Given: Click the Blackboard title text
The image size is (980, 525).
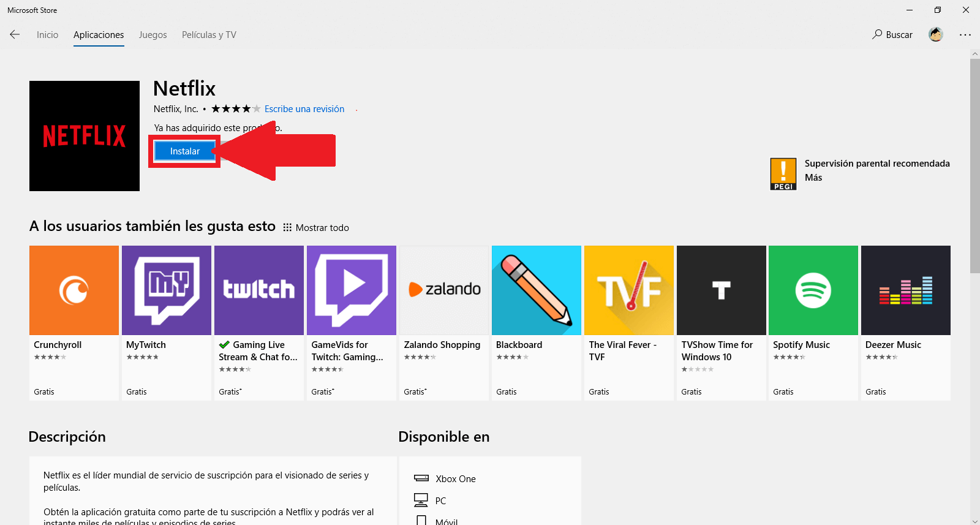Looking at the screenshot, I should click(x=519, y=345).
